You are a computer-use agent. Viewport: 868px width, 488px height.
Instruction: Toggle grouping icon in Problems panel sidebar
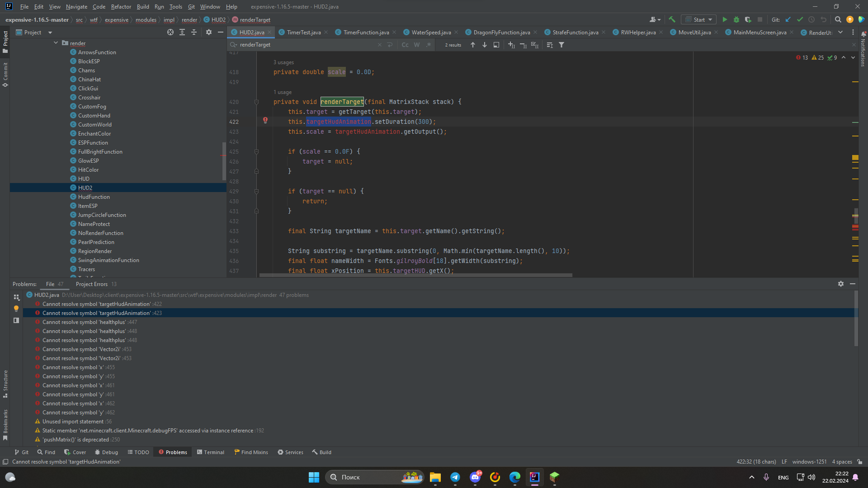(16, 297)
